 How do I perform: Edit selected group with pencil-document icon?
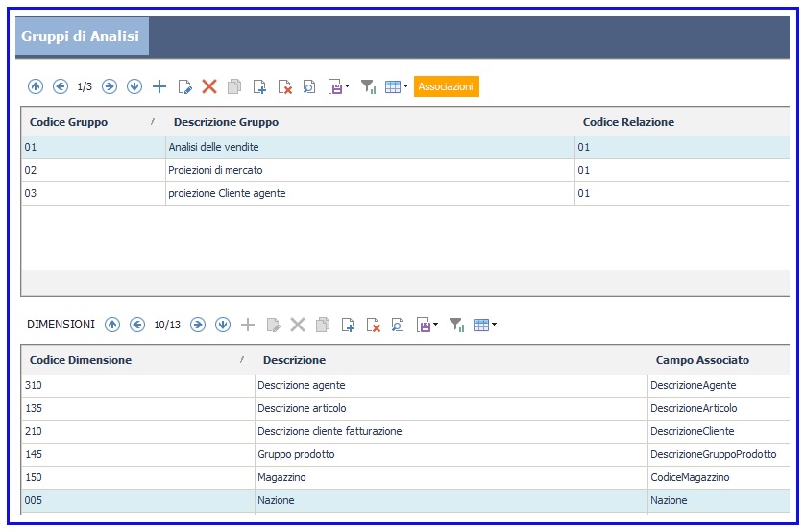[184, 86]
